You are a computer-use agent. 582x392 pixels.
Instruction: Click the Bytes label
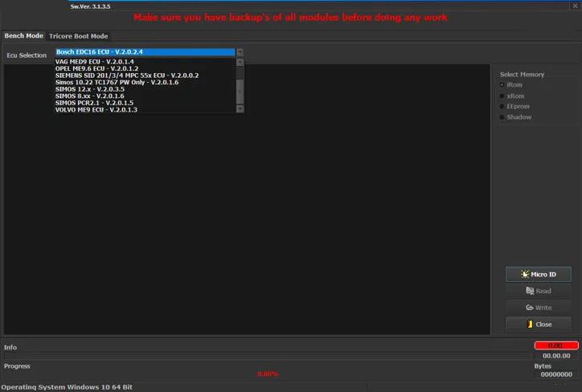pyautogui.click(x=543, y=366)
